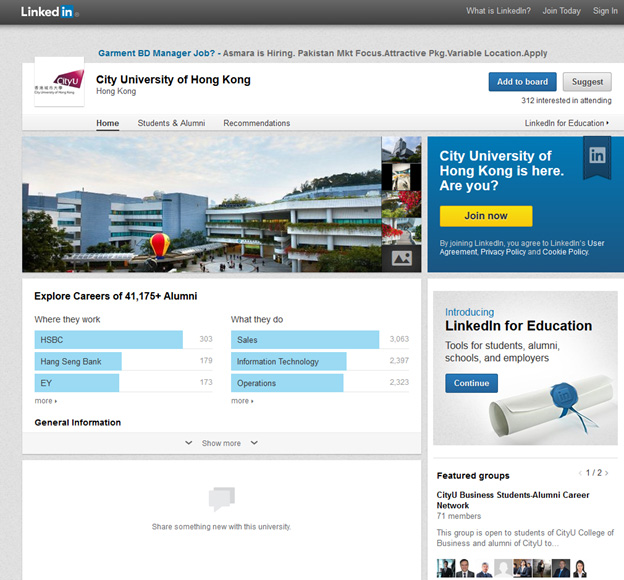The width and height of the screenshot is (624, 580).
Task: Click the speech bubbles share icon
Action: point(222,498)
